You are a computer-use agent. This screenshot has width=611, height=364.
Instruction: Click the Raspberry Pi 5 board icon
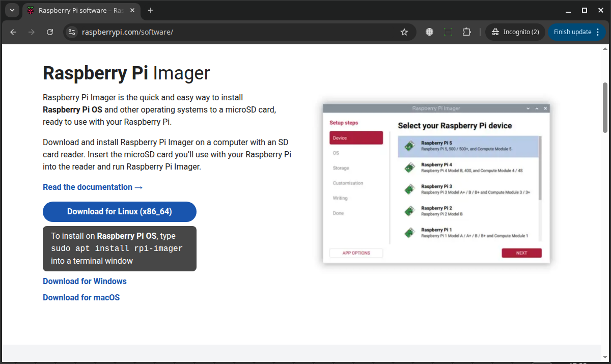[x=410, y=146]
